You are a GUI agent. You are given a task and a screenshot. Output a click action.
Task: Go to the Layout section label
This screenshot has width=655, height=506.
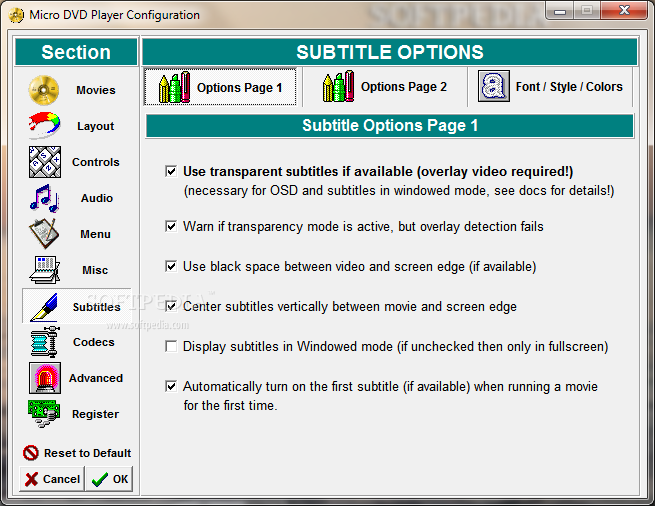click(x=96, y=126)
